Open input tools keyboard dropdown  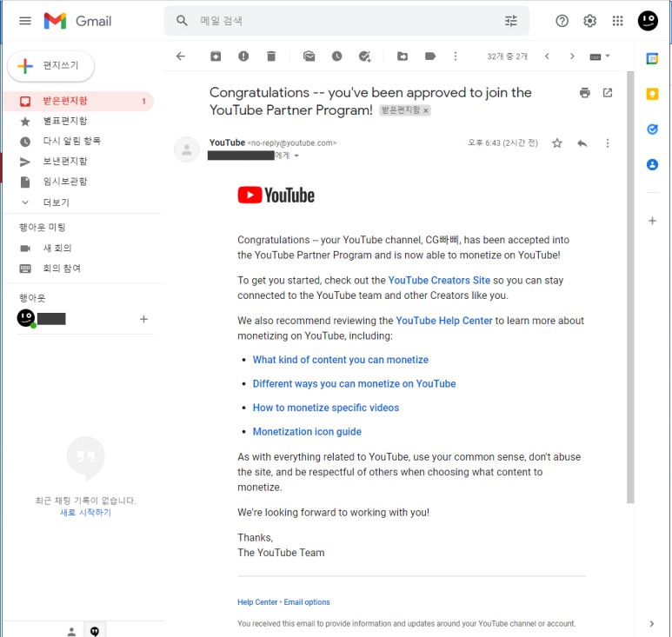tap(600, 56)
